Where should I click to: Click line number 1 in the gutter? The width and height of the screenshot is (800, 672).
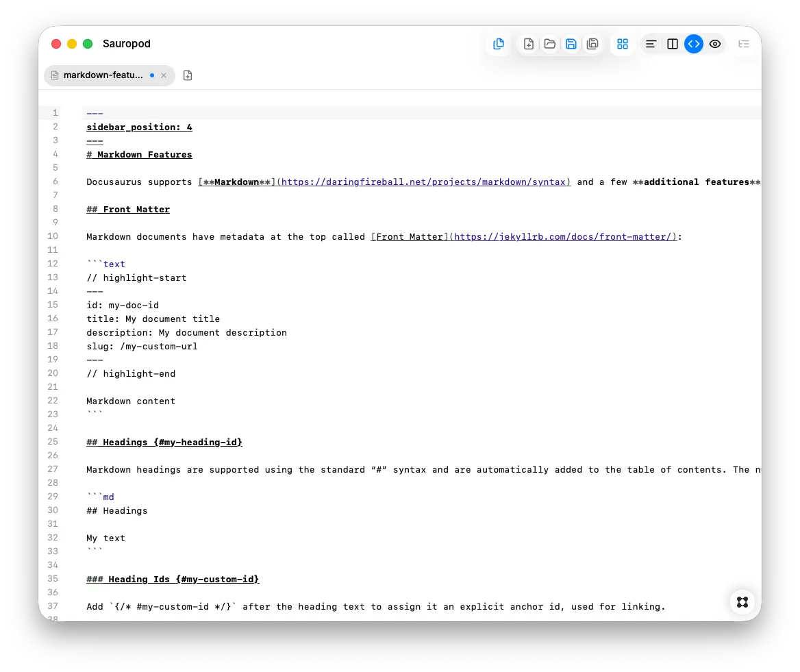tap(55, 113)
